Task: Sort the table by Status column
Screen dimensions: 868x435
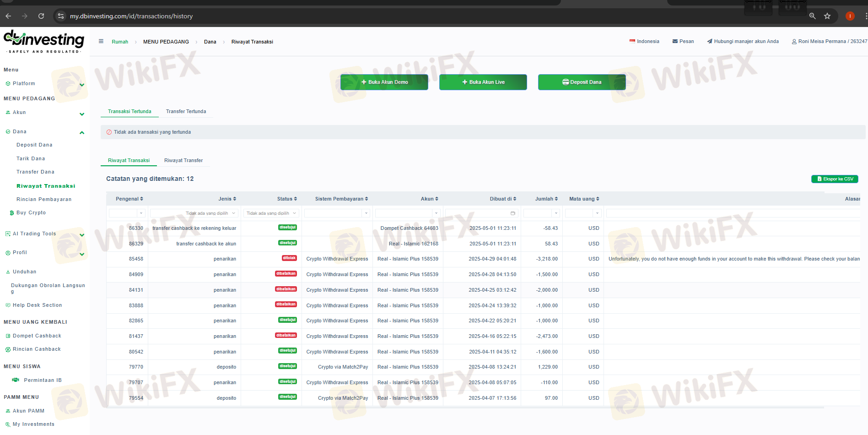Action: 287,199
